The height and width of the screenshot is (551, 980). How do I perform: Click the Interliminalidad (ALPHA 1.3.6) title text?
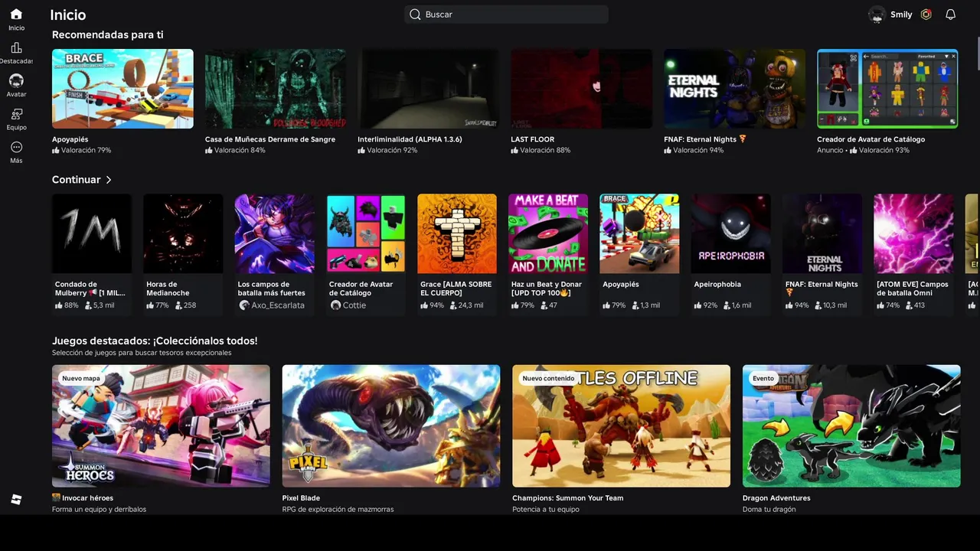(410, 139)
